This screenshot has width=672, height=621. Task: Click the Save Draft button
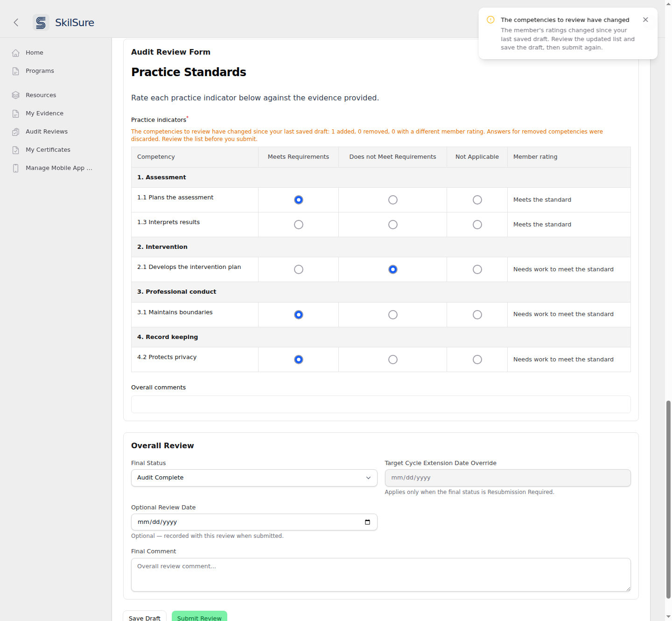(x=145, y=617)
